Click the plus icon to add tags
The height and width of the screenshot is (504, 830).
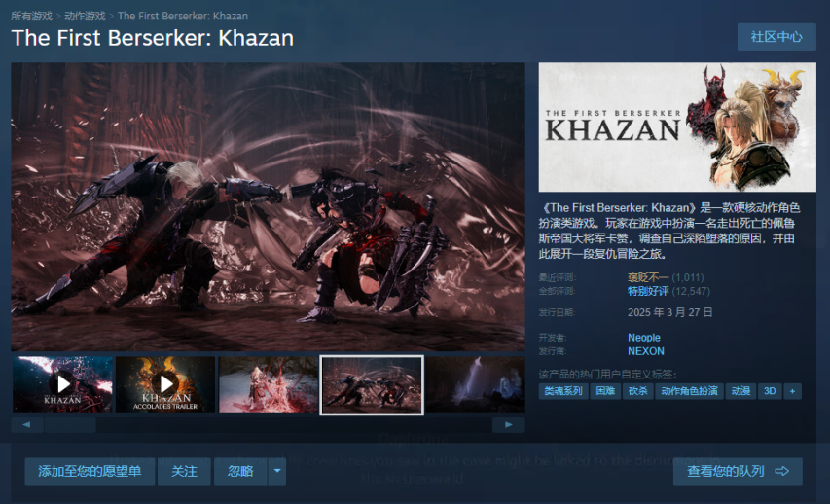[792, 391]
